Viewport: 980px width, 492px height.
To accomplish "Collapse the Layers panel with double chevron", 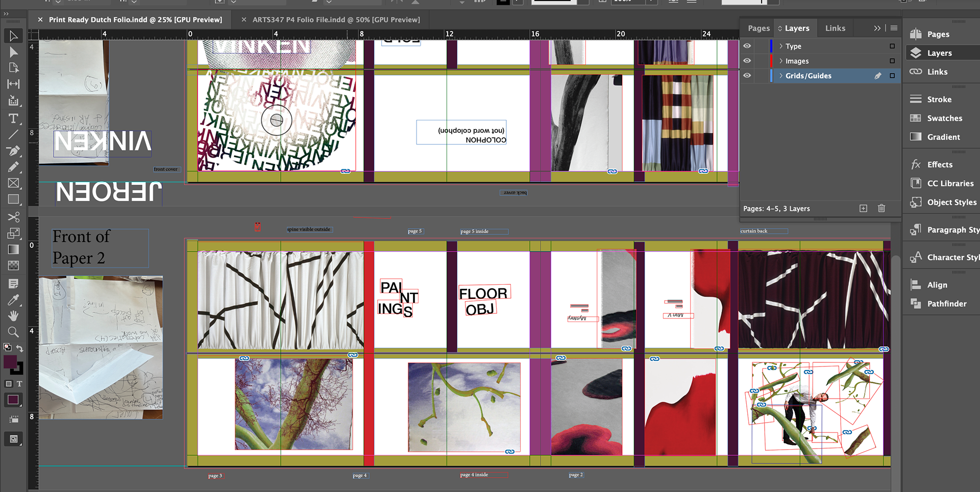I will coord(877,28).
